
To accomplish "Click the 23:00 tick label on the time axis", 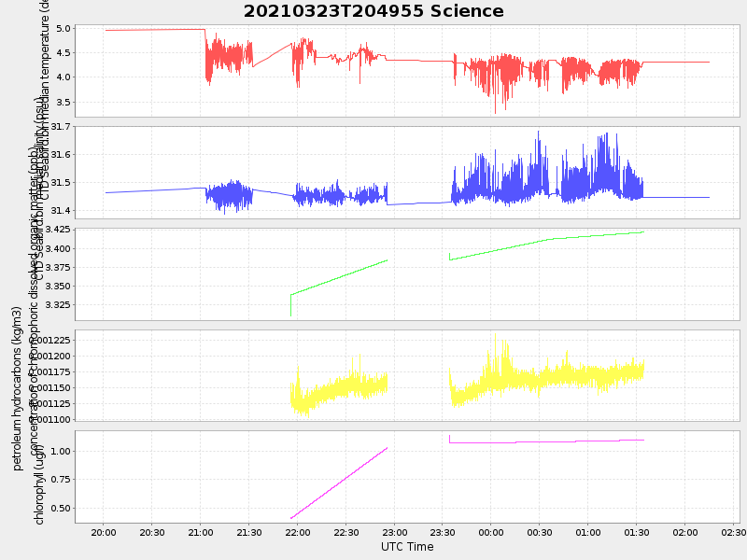I will 394,533.
